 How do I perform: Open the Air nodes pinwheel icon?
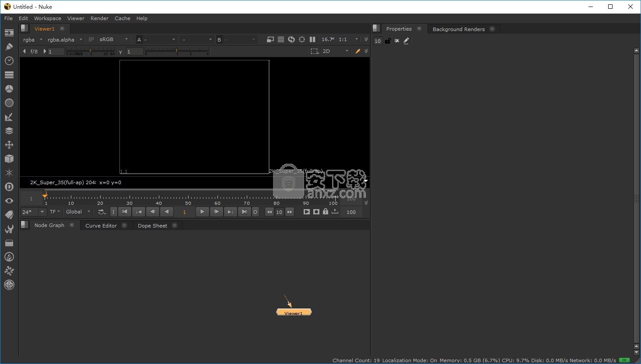click(9, 271)
